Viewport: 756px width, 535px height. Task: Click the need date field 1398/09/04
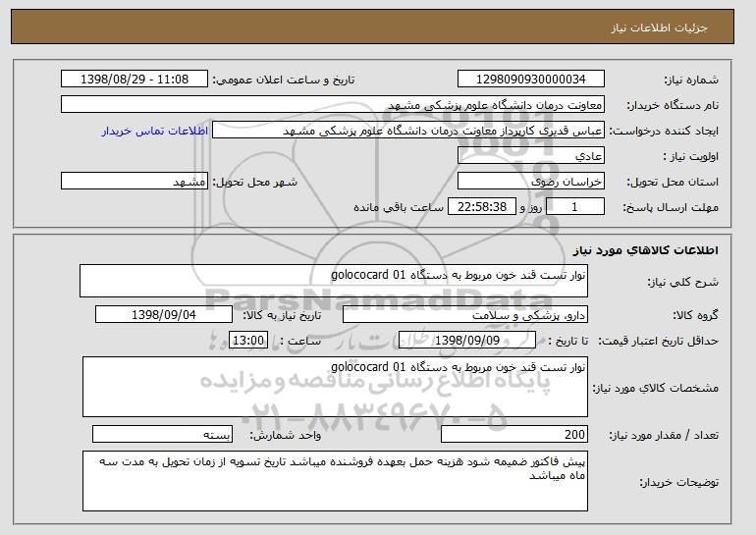164,315
